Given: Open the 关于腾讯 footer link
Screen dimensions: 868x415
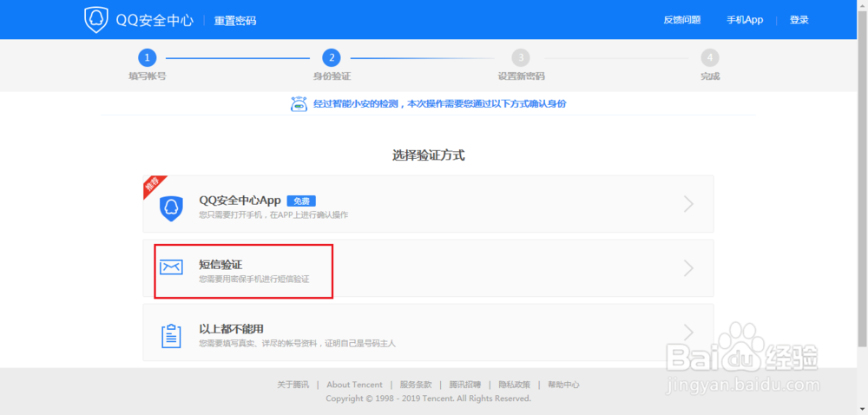Looking at the screenshot, I should pyautogui.click(x=293, y=385).
